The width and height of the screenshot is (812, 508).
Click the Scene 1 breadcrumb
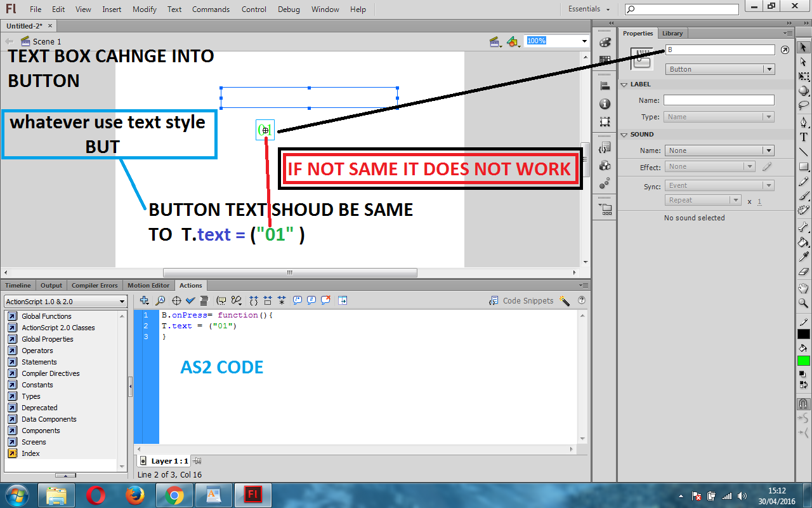coord(41,41)
